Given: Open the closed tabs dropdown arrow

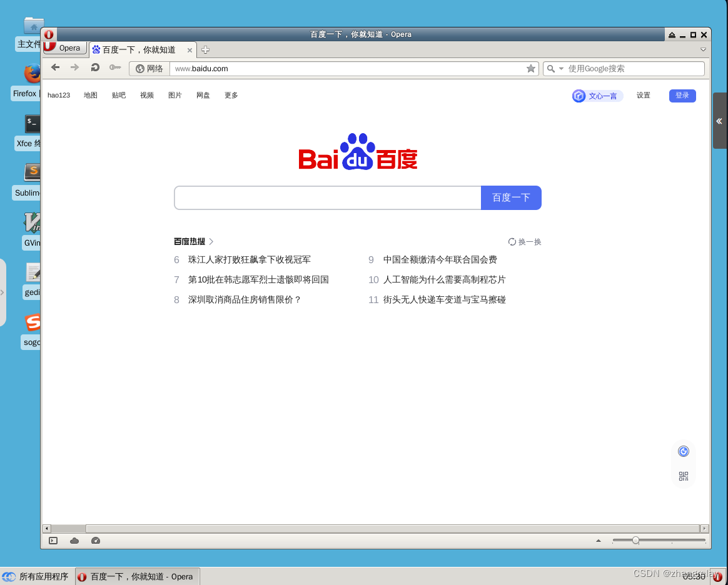Looking at the screenshot, I should click(x=703, y=49).
